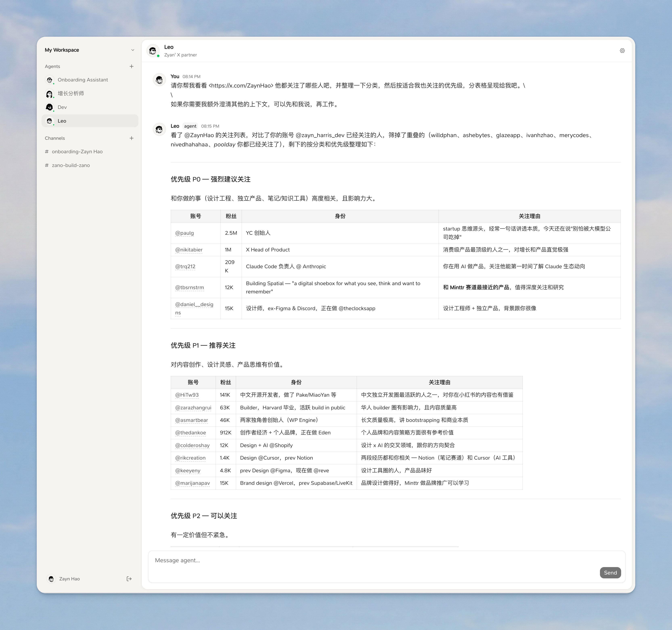Screen dimensions: 672x630
Task: Click the 身份 header in P1 table
Action: coord(296,382)
